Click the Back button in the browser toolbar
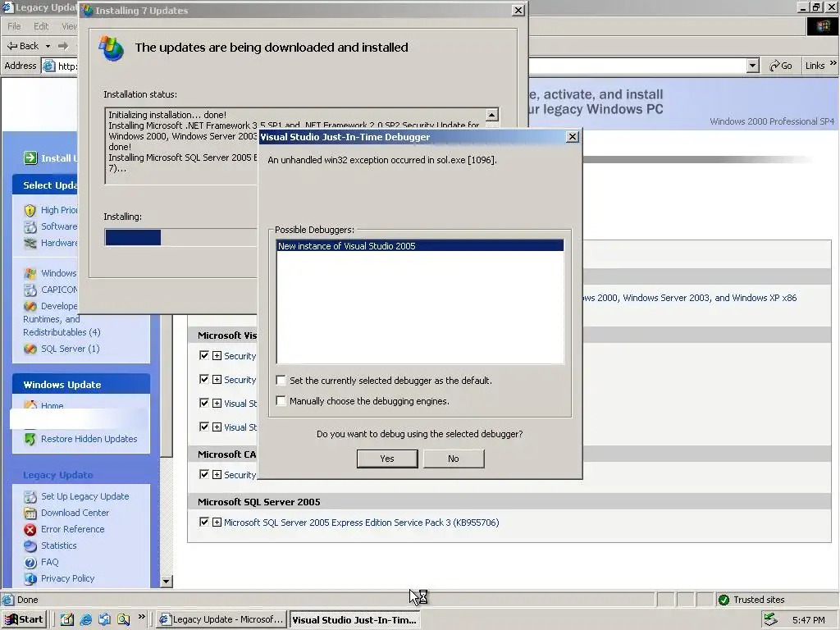Viewport: 840px width, 630px height. tap(22, 46)
